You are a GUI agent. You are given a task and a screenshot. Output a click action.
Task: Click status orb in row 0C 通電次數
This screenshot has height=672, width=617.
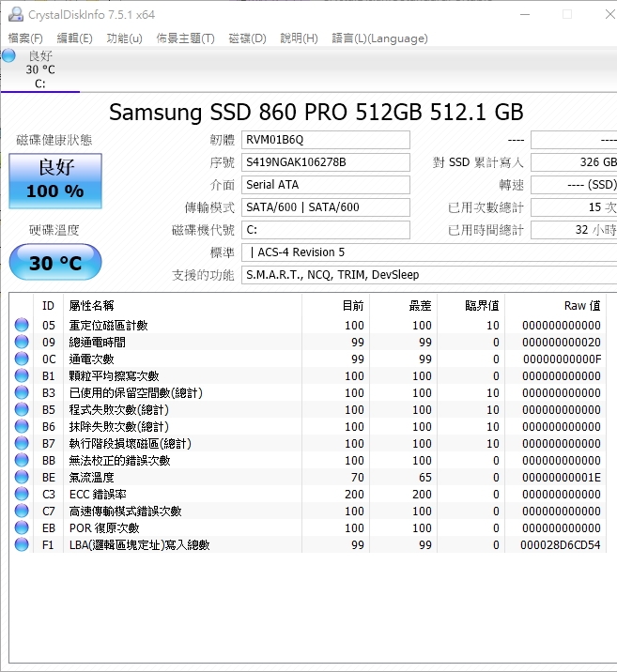point(22,359)
